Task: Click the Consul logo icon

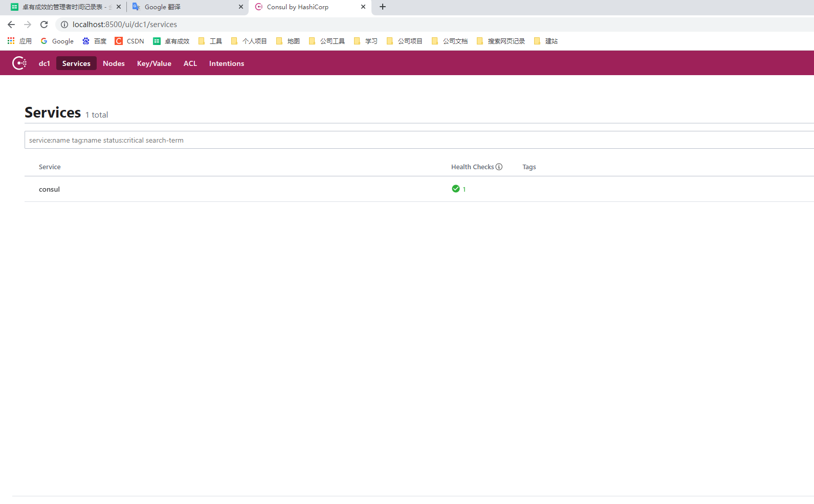Action: pyautogui.click(x=19, y=63)
